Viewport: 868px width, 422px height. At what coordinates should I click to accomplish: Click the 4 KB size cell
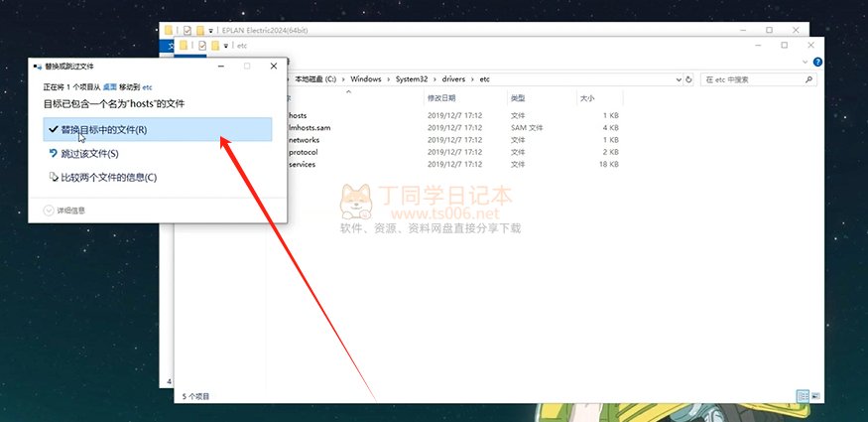point(611,128)
